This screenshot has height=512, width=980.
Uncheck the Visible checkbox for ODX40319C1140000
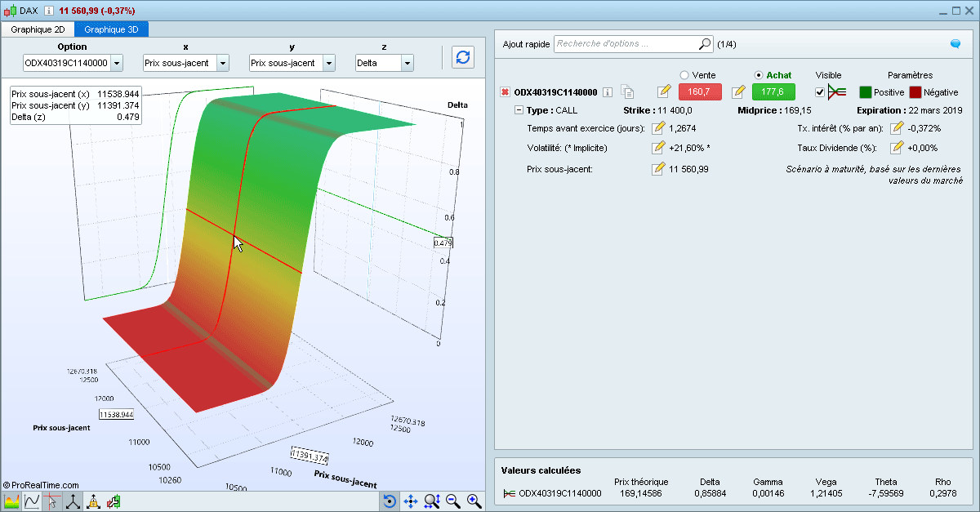point(819,91)
